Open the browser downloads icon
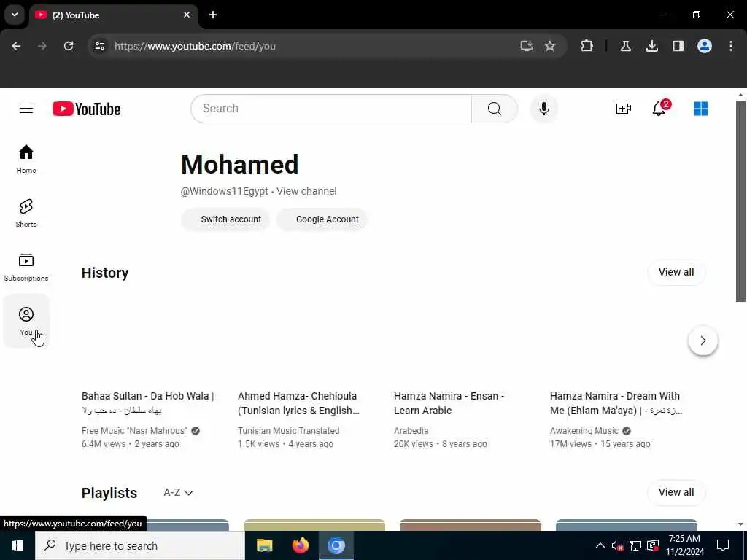Image resolution: width=747 pixels, height=560 pixels. point(651,46)
